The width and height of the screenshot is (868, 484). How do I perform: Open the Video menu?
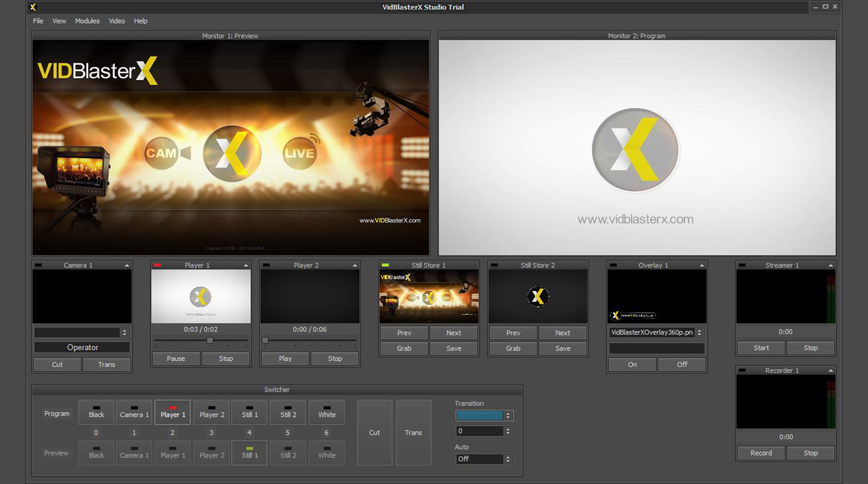point(117,21)
